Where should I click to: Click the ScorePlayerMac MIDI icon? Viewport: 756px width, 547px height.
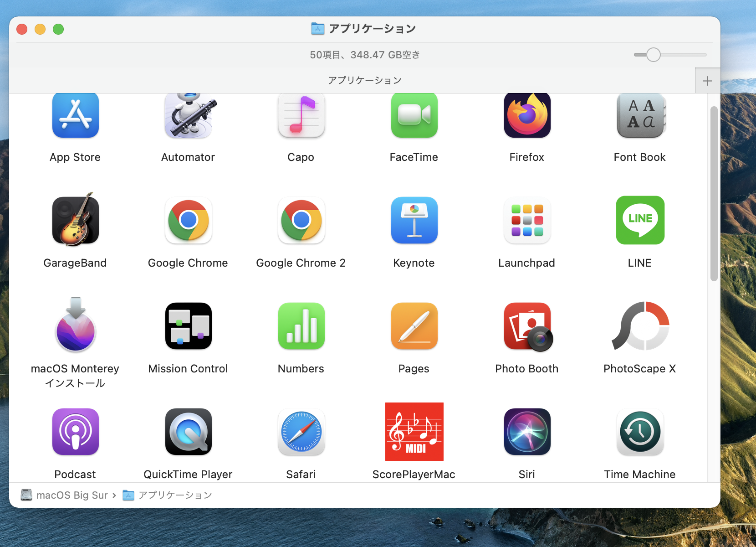(414, 432)
